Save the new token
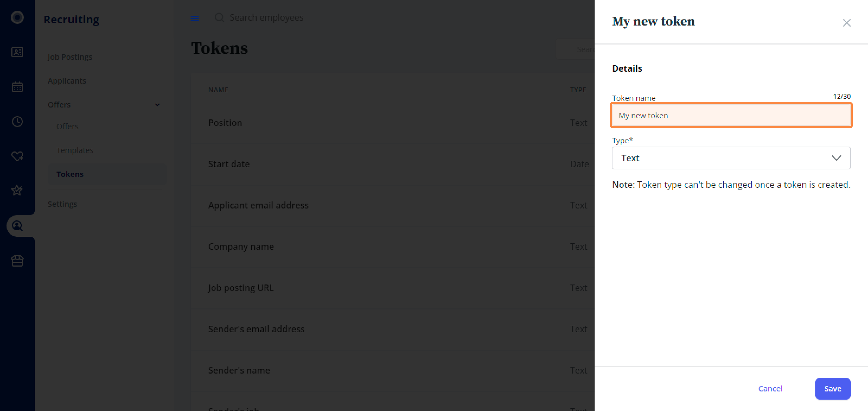Image resolution: width=868 pixels, height=411 pixels. tap(833, 388)
